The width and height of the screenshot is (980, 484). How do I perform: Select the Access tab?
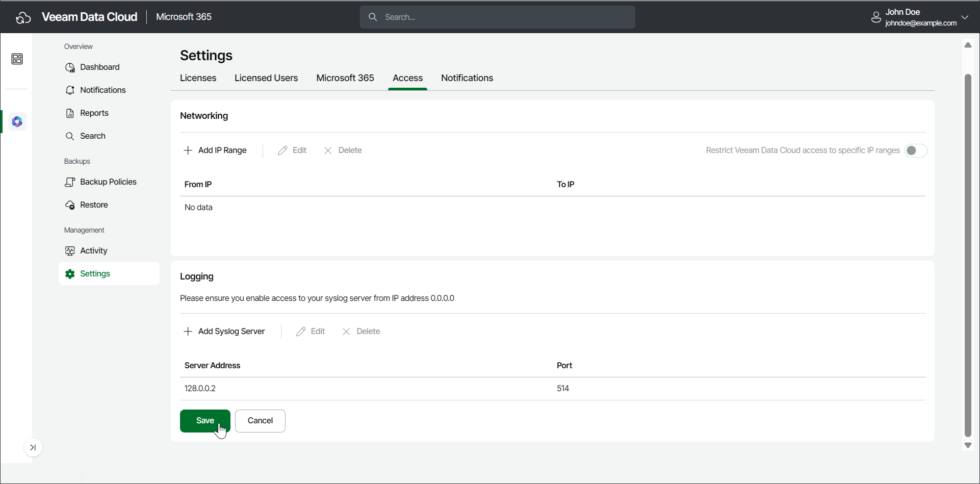[407, 78]
